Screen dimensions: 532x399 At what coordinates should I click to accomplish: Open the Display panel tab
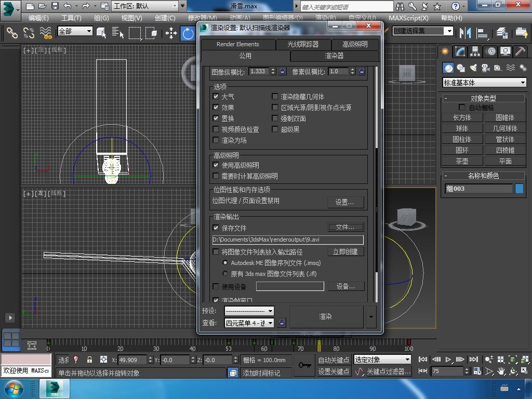506,51
